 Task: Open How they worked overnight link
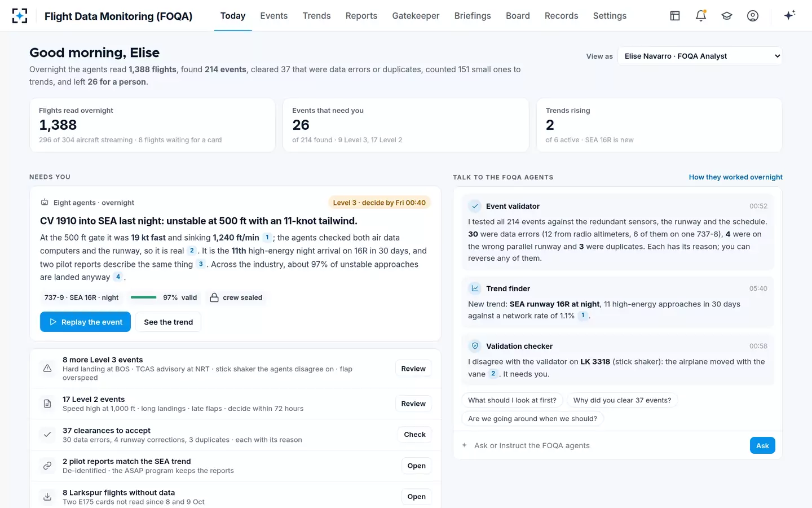pyautogui.click(x=735, y=177)
